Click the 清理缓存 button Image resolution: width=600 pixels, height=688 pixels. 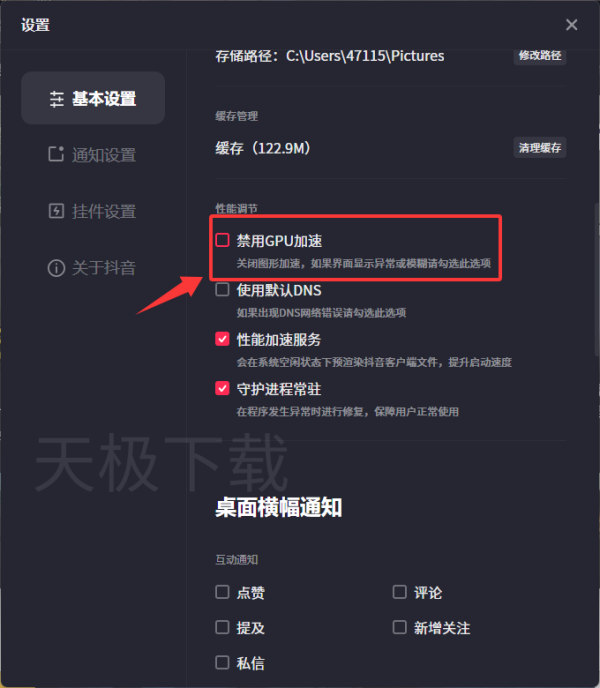tap(540, 147)
